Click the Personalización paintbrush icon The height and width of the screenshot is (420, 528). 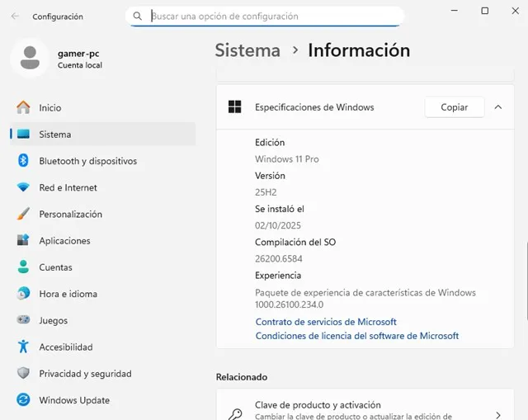pos(23,215)
